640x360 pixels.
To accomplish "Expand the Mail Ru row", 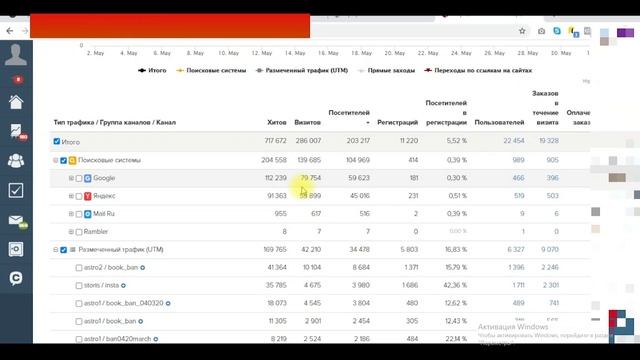I will [x=71, y=214].
